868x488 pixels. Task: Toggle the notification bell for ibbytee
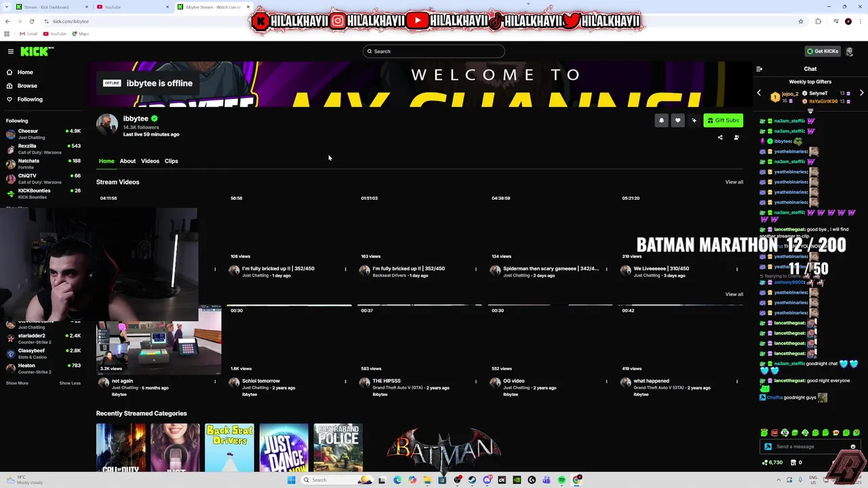coord(661,121)
